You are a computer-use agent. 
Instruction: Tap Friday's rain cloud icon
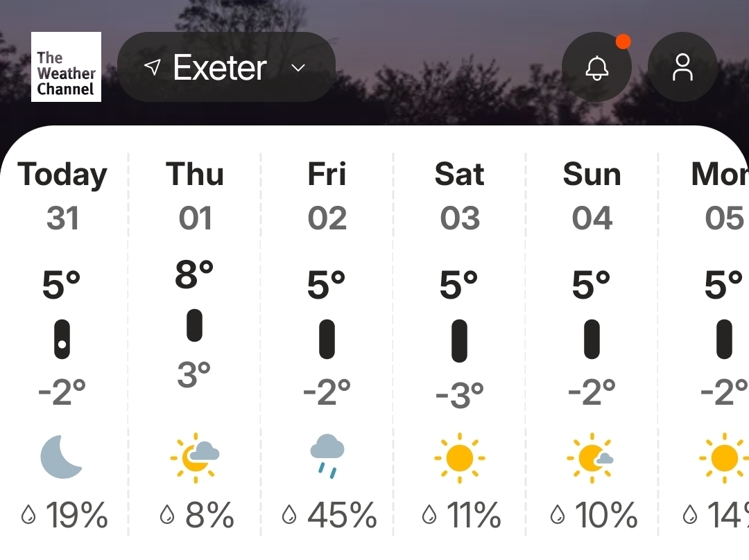[327, 456]
